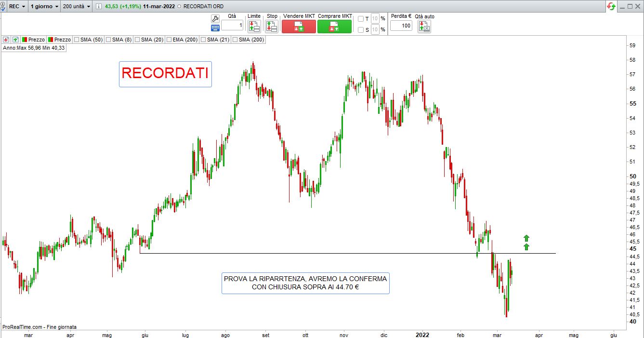This screenshot has height=338, width=644.
Task: Expand the 1 giorno timeframe dropdown
Action: point(44,7)
